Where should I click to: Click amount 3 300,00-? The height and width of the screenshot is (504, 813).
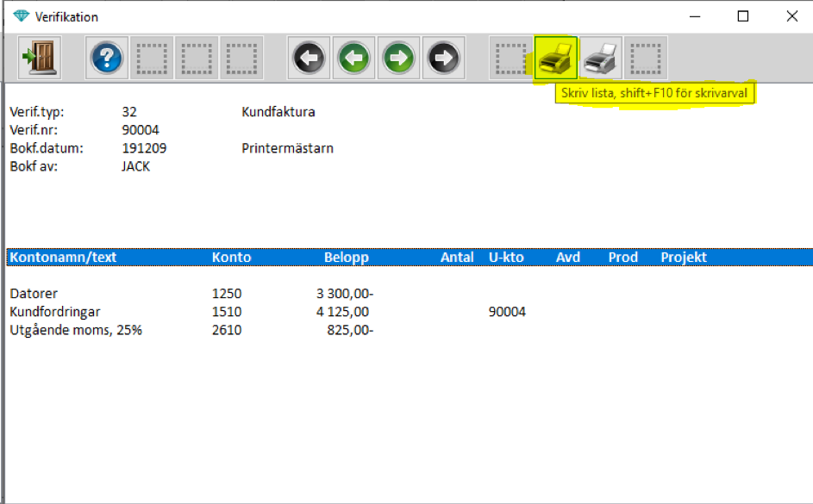tap(345, 294)
